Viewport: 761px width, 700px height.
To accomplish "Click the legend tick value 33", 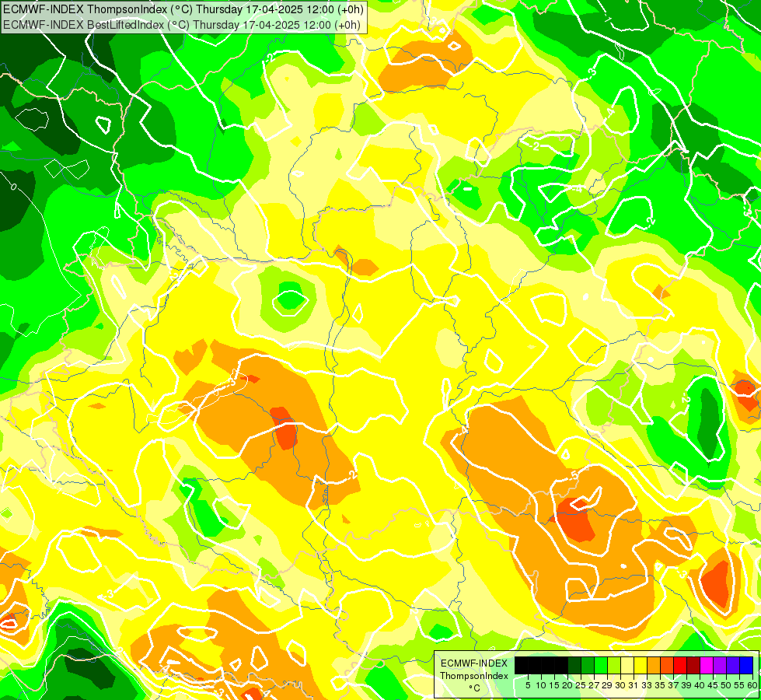I will tap(647, 685).
